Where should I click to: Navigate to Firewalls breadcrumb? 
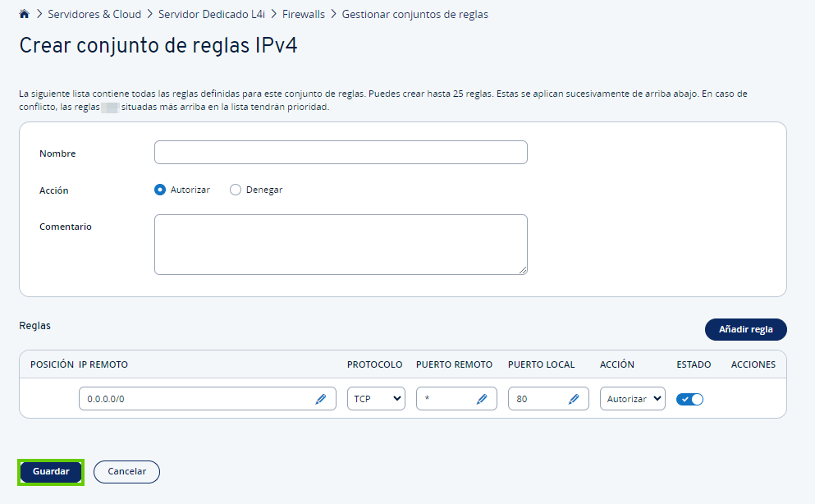303,14
